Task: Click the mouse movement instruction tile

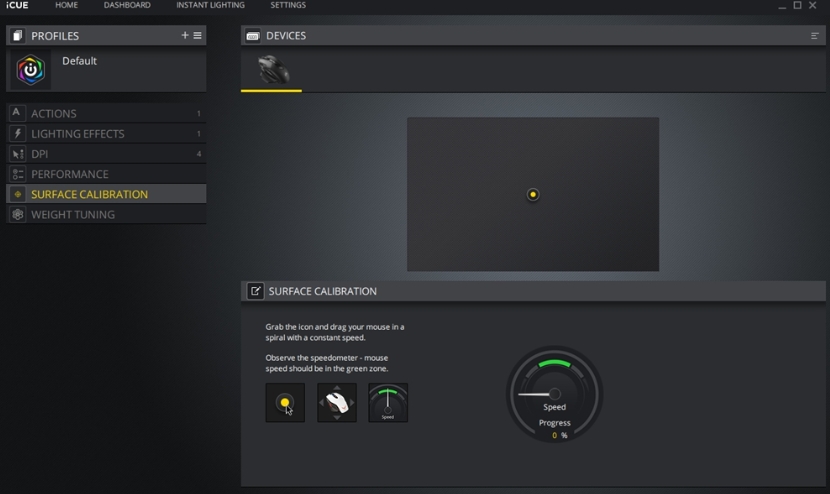Action: click(x=337, y=402)
